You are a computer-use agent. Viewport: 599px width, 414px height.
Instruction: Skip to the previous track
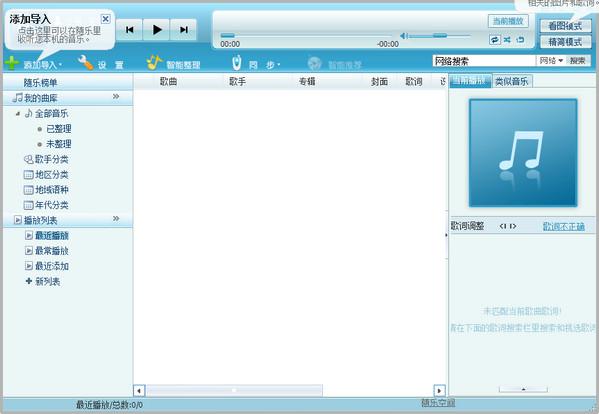[x=130, y=30]
